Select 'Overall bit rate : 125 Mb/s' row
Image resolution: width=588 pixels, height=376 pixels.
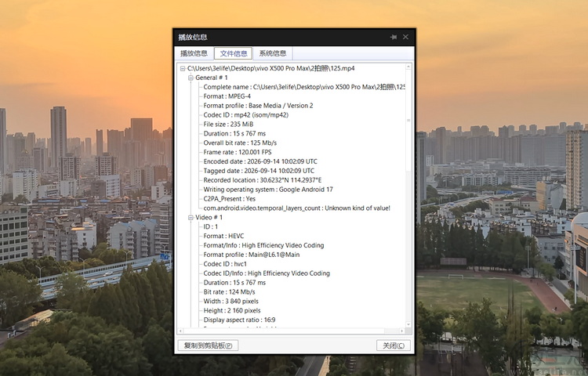coord(240,143)
